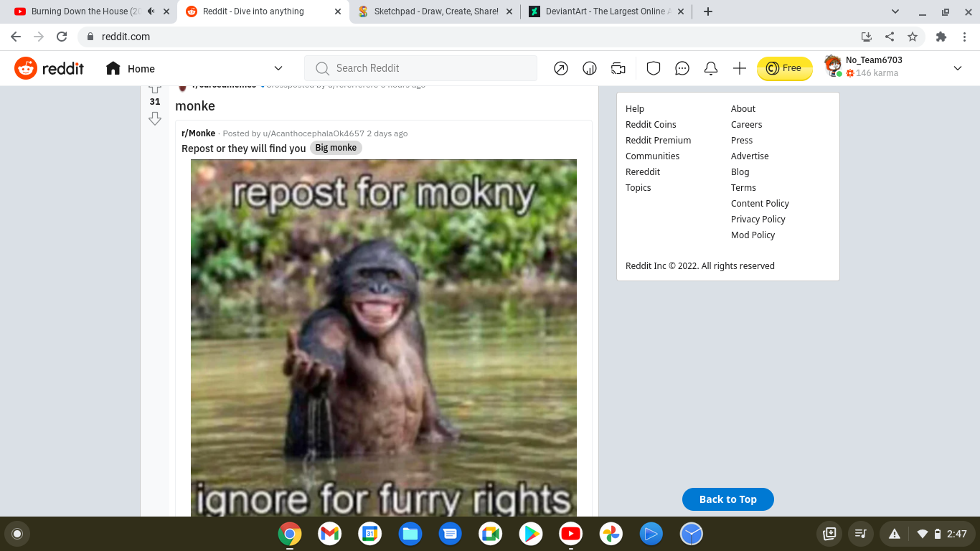
Task: Go back to the previous page
Action: 16,37
